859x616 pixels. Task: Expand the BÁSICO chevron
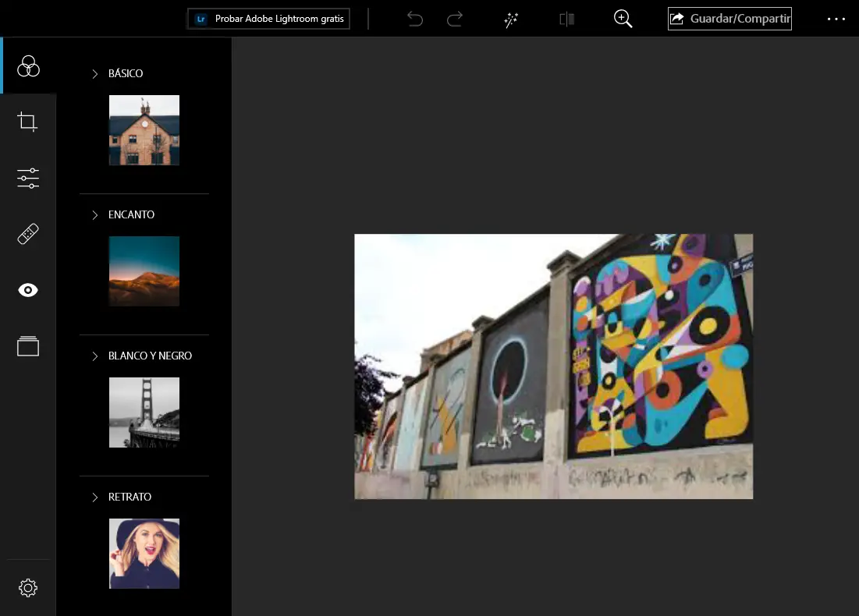[x=94, y=74]
